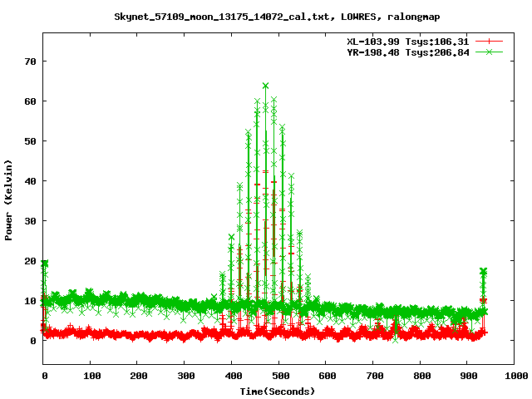Click the Time(Seconds) axis label

click(277, 392)
